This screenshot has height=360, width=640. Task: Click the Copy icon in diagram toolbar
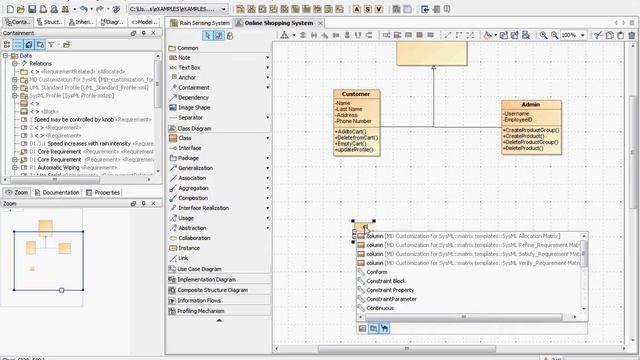[x=609, y=35]
